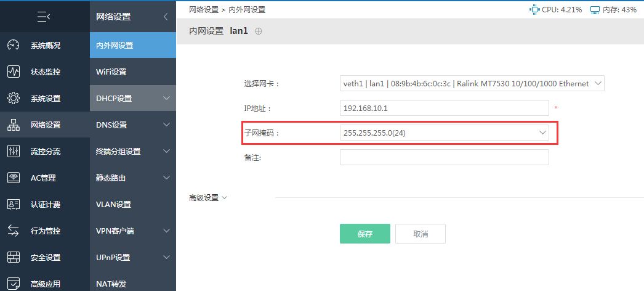
Task: Open the 系统设置 gear icon
Action: tap(14, 98)
